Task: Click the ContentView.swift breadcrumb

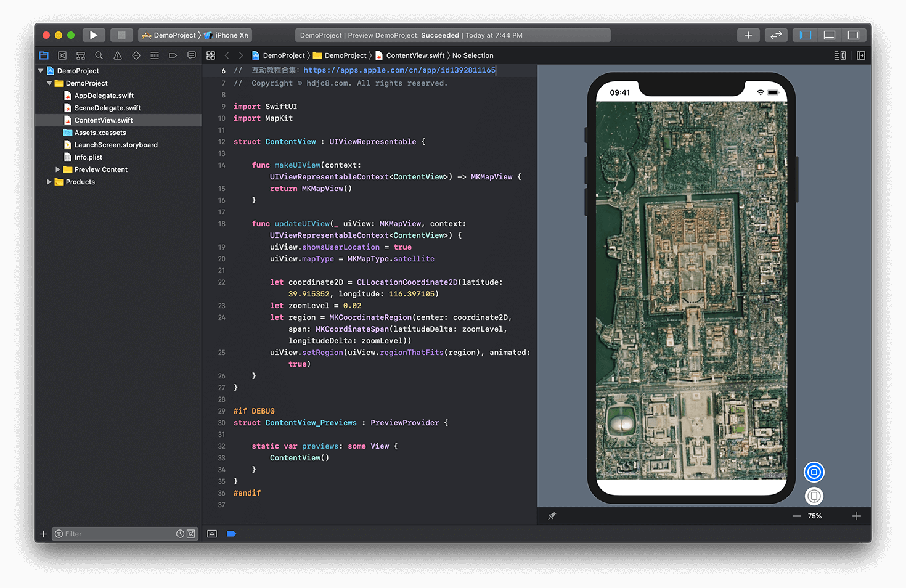Action: 410,55
